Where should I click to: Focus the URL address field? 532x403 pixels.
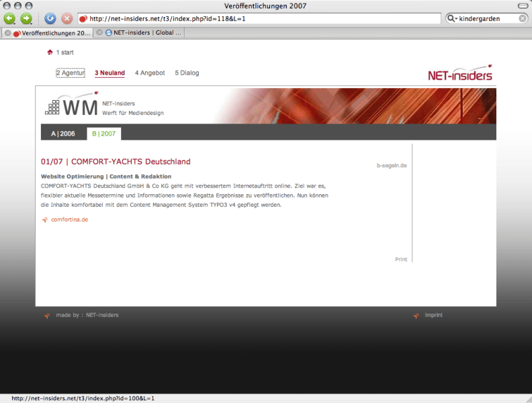[x=259, y=19]
